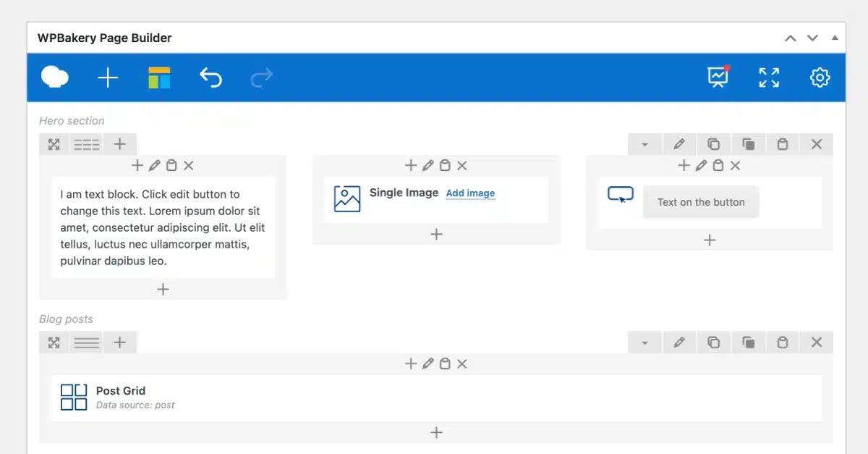Collapse the WPBakery Page Builder metabox
Viewport: 868px width, 454px height.
click(835, 37)
